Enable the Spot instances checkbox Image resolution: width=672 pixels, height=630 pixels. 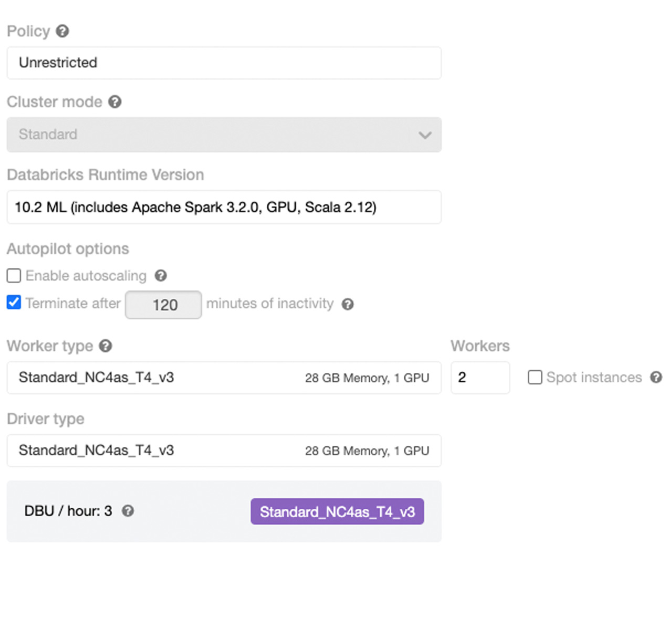pyautogui.click(x=534, y=377)
